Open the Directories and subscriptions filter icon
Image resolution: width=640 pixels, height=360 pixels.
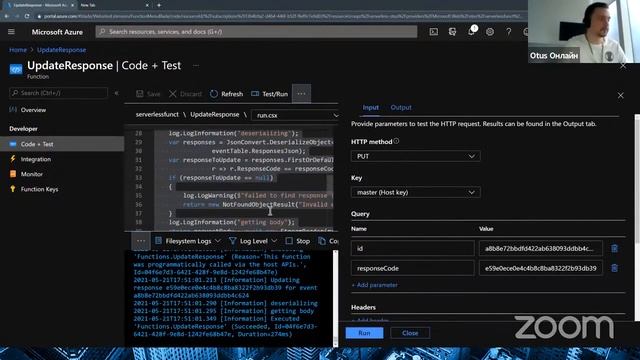(x=452, y=31)
